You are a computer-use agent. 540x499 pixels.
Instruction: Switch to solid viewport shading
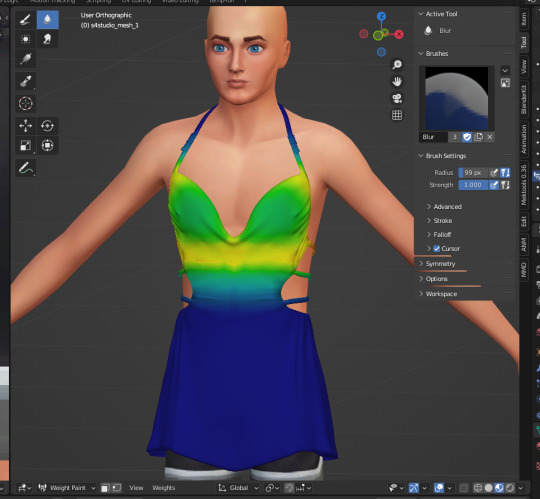coord(488,488)
